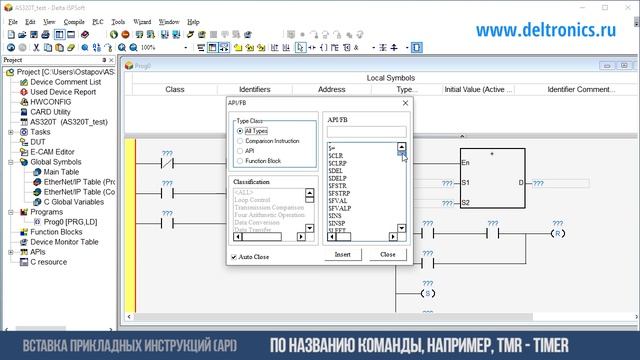Open CARD Utility in the project tree

point(50,112)
